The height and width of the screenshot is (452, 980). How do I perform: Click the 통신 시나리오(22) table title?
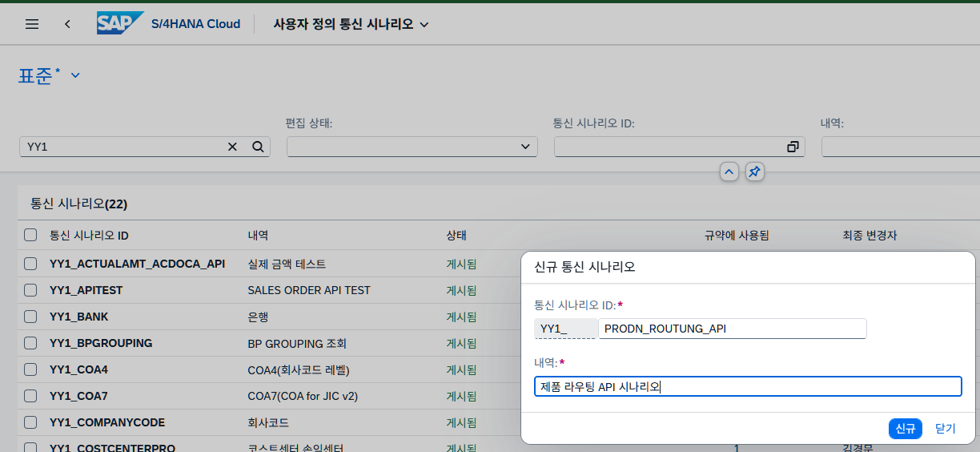[x=78, y=204]
